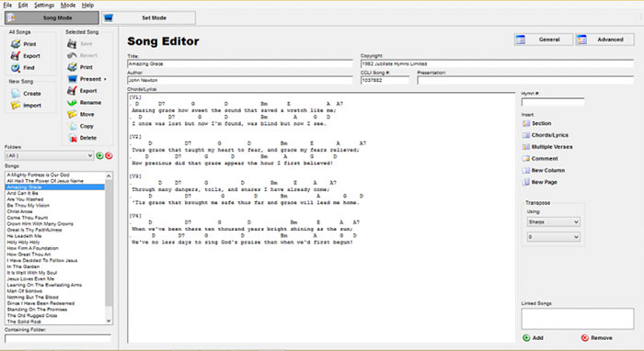Remove a linked song
This screenshot has width=644, height=351.
point(597,338)
